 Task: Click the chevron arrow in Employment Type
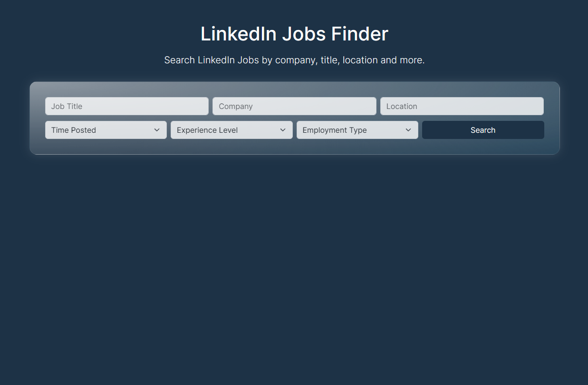coord(408,130)
